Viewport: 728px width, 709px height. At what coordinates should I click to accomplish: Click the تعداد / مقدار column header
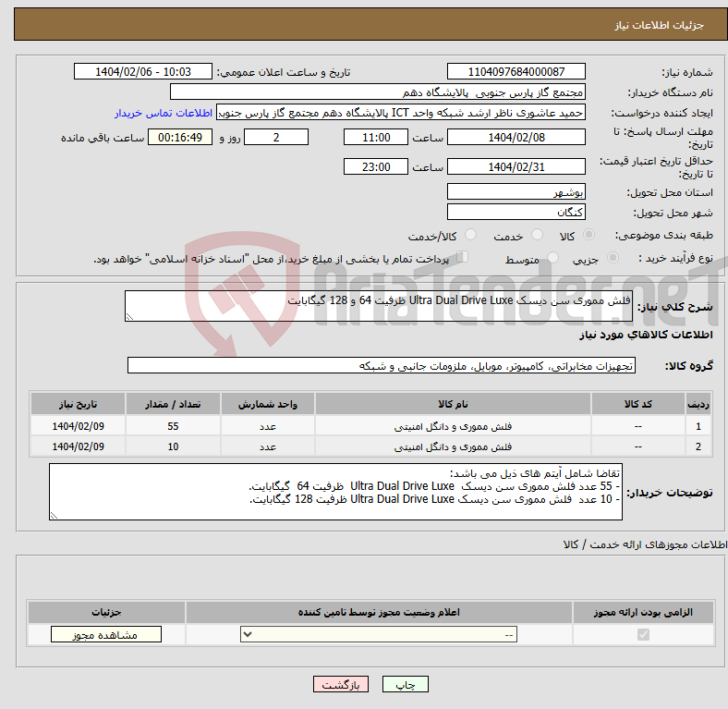pos(173,404)
